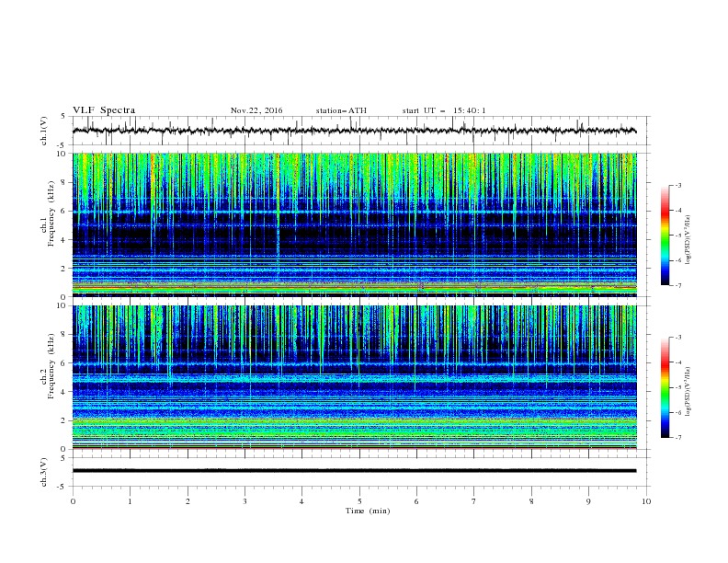Click the '-7' tick on ch.2 colorbar
This screenshot has height=563, width=728.
click(x=677, y=438)
